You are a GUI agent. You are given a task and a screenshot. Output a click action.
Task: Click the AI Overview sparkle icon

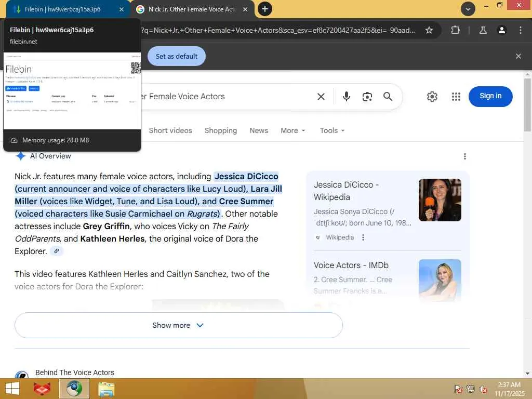(x=21, y=156)
